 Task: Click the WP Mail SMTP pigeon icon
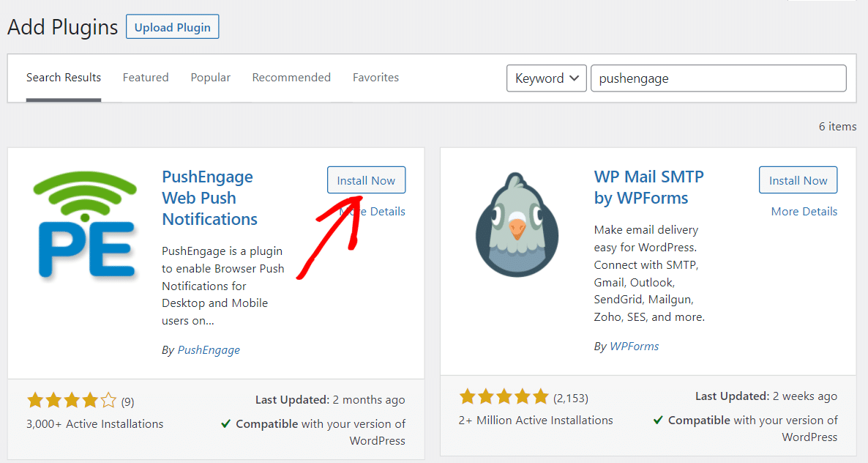coord(517,225)
